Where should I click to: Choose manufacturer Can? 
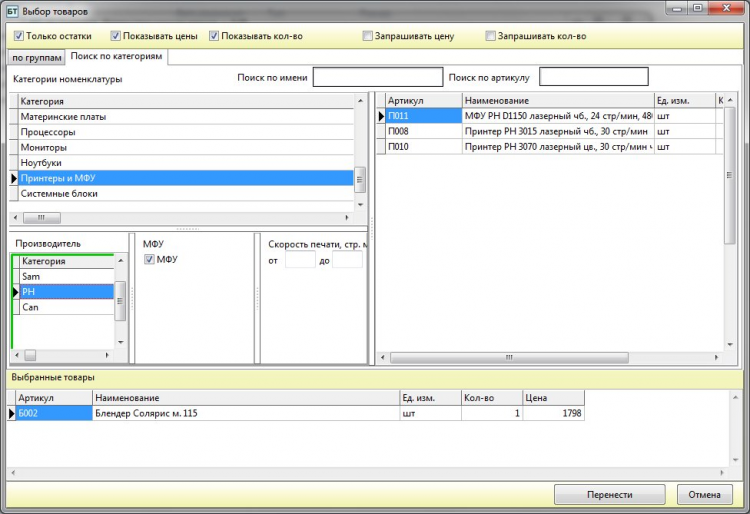[x=66, y=307]
